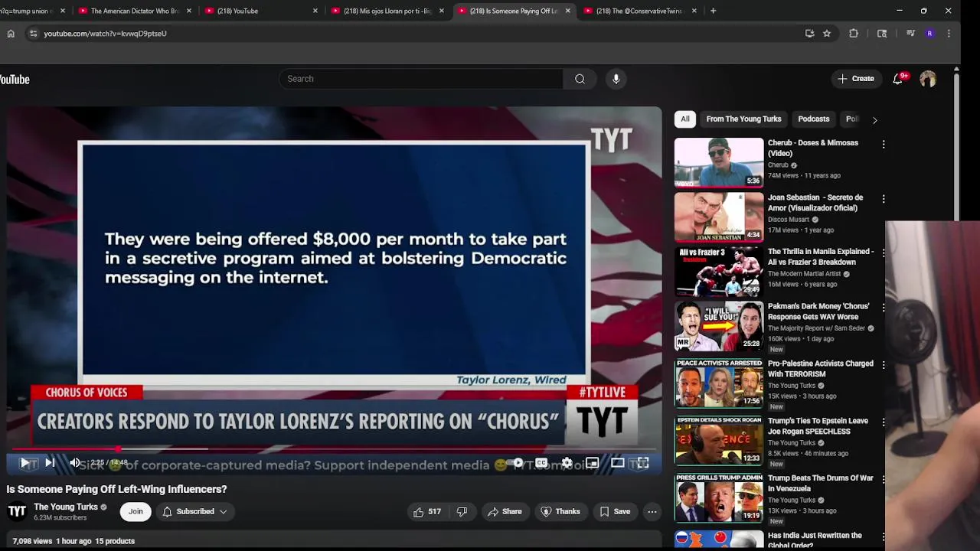Click the page vertical scrollbar
Image resolution: width=980 pixels, height=551 pixels.
tap(956, 145)
